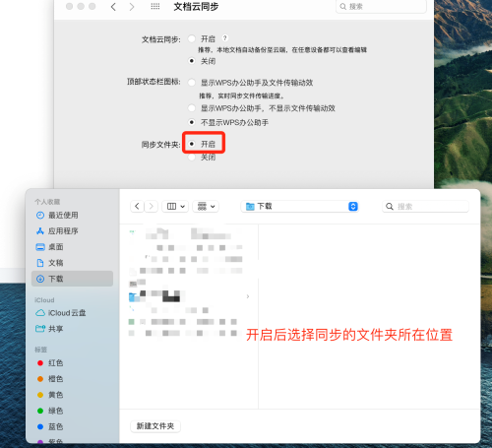Select 显示WPS办公助手及文件传输动效 option

192,83
